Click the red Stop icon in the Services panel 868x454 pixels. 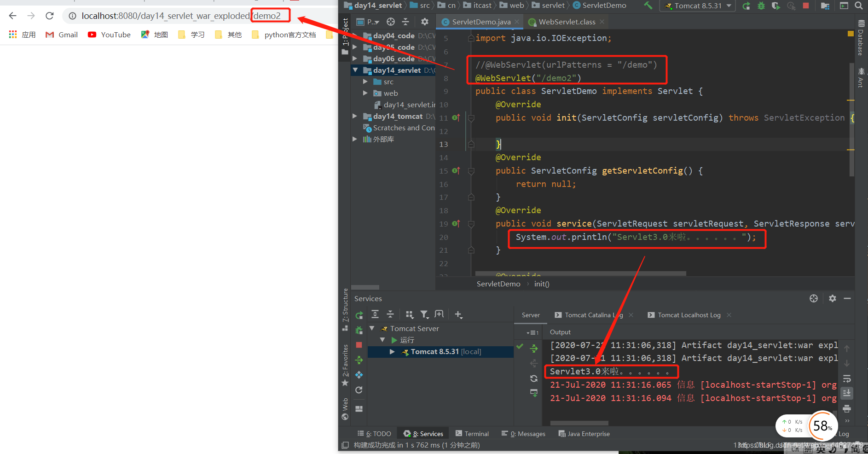[359, 345]
